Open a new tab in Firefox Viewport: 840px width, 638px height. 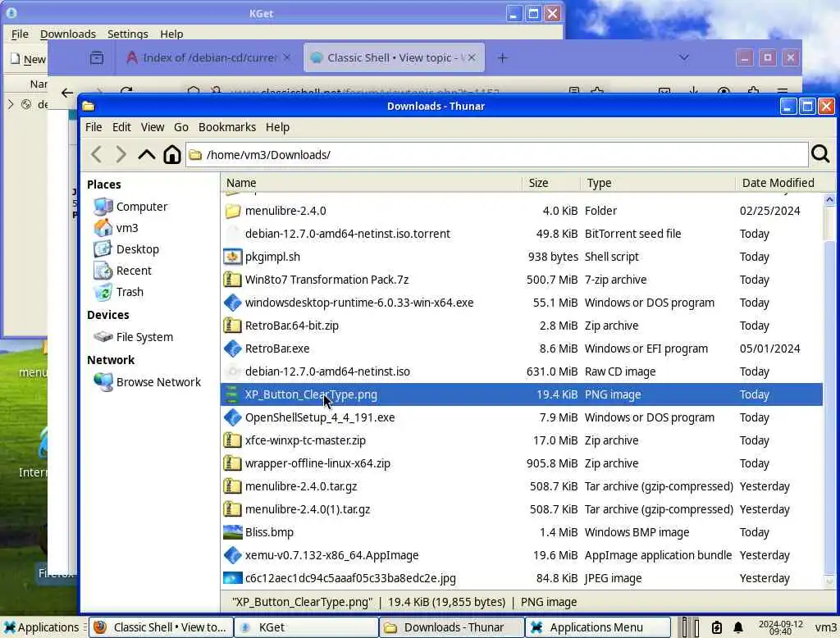point(502,57)
